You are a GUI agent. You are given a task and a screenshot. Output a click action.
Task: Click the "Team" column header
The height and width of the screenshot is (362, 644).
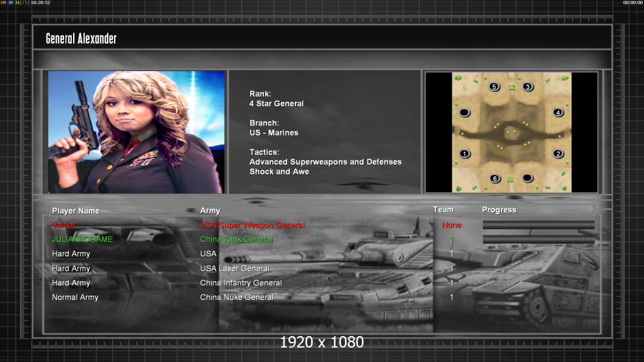click(x=443, y=209)
